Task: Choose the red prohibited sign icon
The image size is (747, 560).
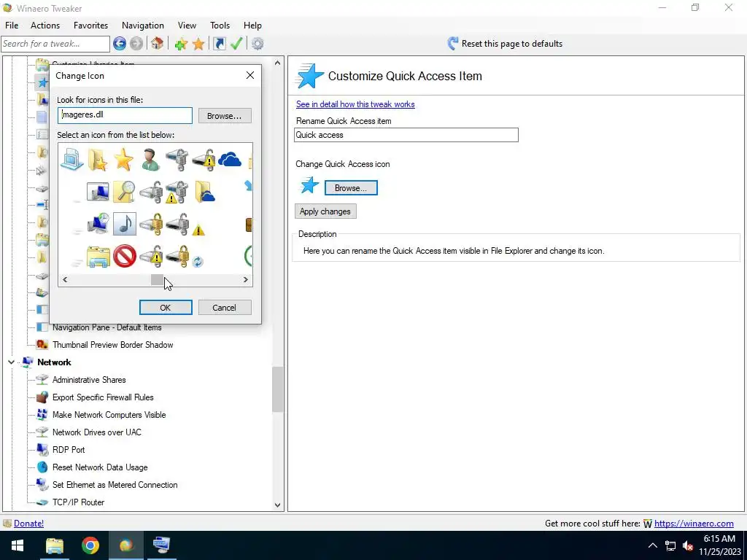Action: point(124,256)
